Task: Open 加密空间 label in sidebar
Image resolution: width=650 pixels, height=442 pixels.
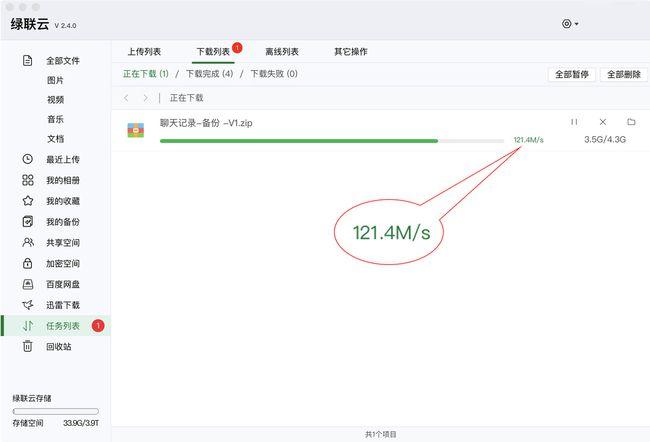Action: (x=63, y=263)
